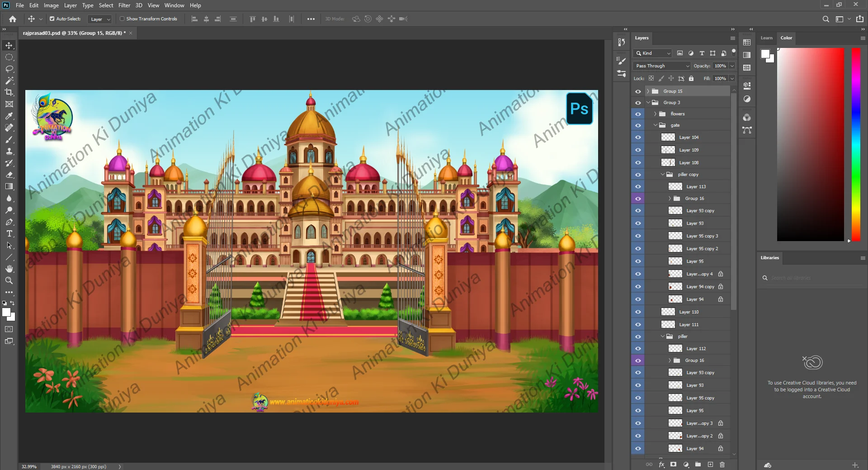Click the vertical hue spectrum slider
This screenshot has height=470, width=868.
click(856, 144)
